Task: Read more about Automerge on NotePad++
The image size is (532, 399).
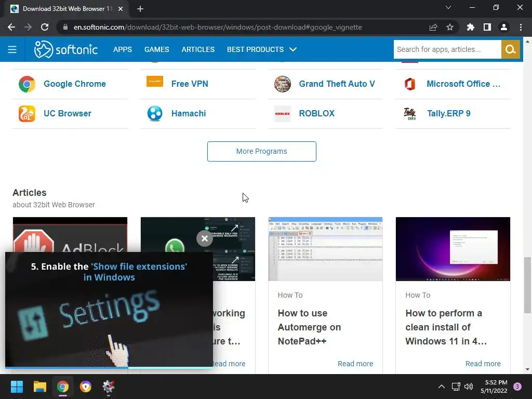Action: click(x=355, y=364)
